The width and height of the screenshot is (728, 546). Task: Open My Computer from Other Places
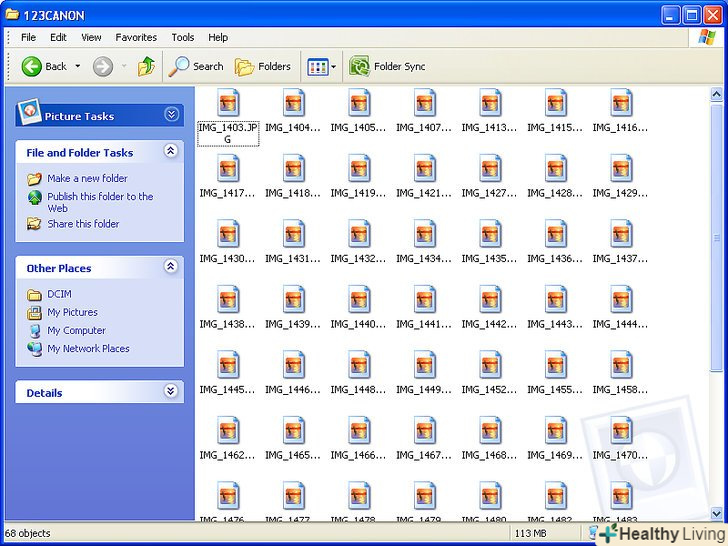76,330
